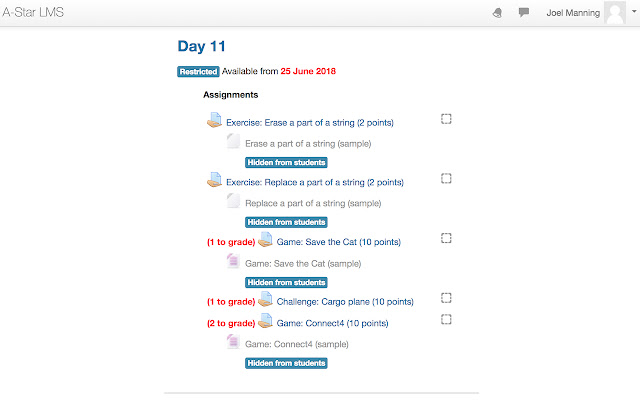
Task: Click the Save the Cat (sample) file icon
Action: pos(233,262)
